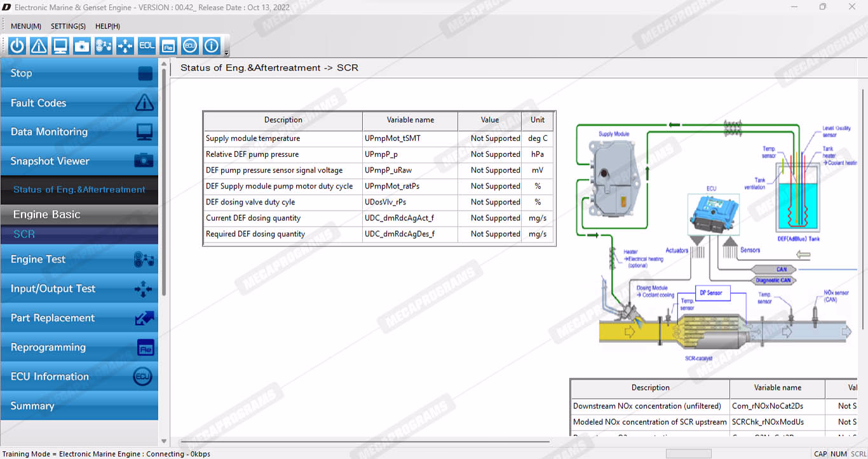
Task: Open the MENU(M) menu
Action: [26, 26]
